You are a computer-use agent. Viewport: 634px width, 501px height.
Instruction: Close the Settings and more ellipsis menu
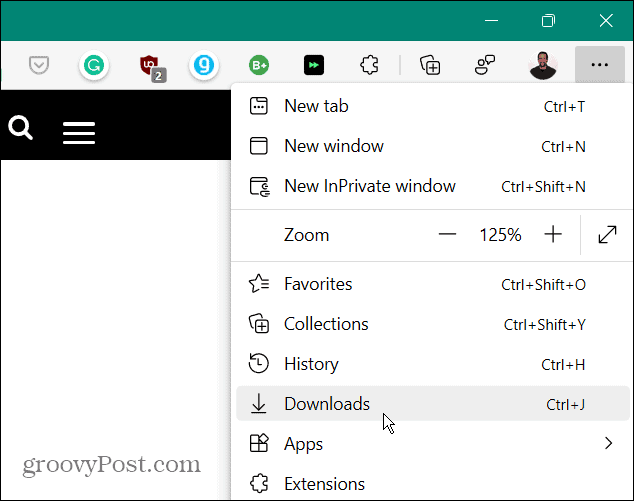[x=599, y=66]
